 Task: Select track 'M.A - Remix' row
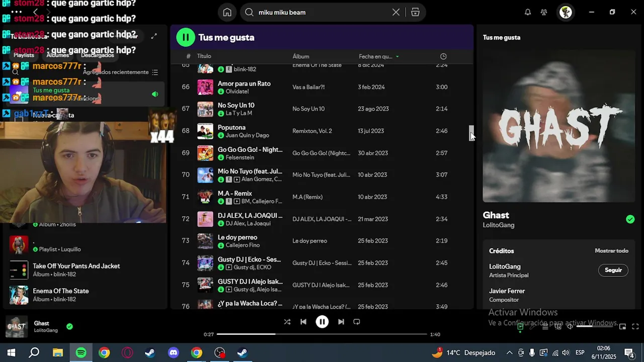(322, 197)
